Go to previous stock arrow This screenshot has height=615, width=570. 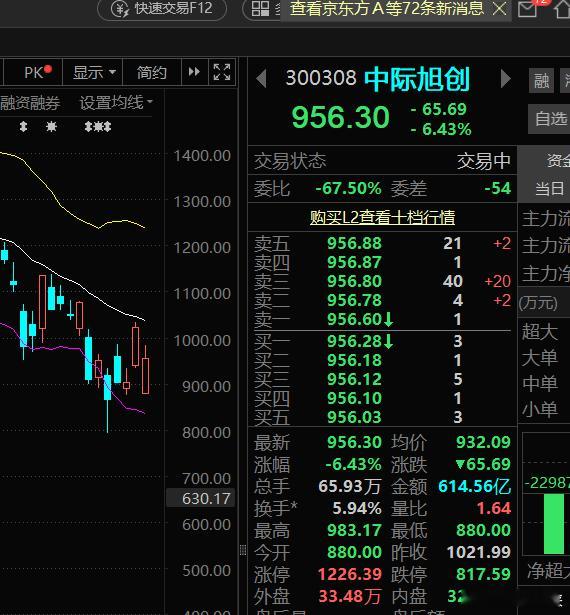coord(261,79)
